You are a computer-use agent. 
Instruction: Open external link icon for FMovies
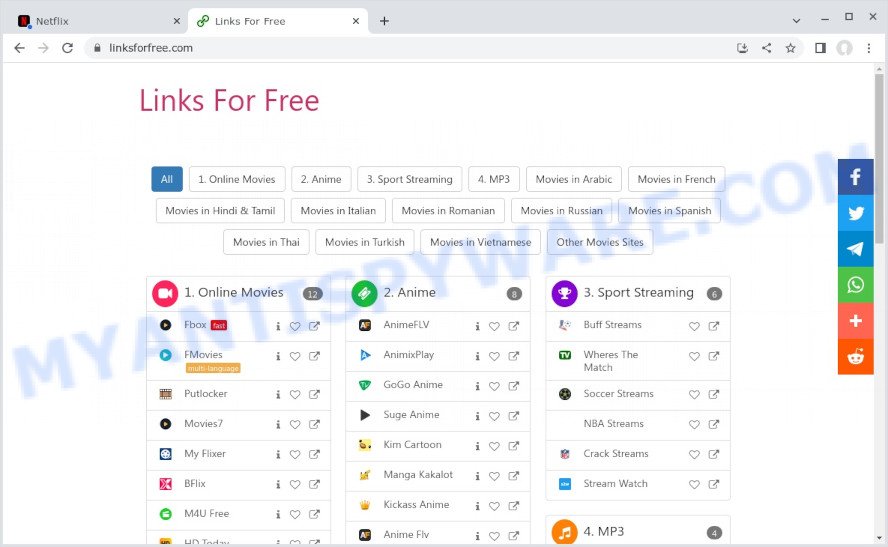pyautogui.click(x=314, y=356)
